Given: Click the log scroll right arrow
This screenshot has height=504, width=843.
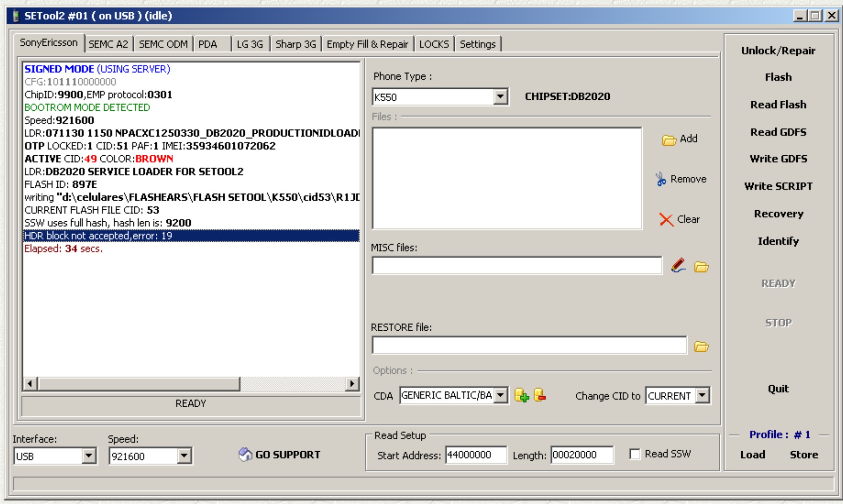Looking at the screenshot, I should (351, 383).
